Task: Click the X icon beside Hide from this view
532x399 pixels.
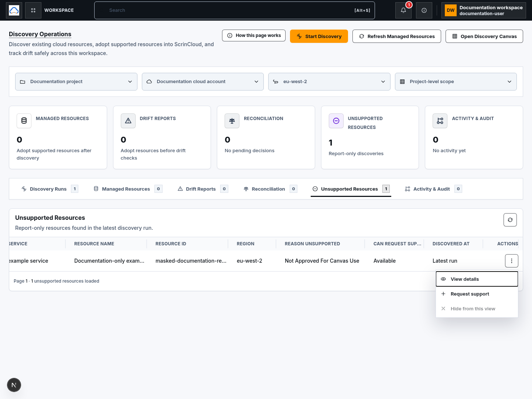Action: [443, 309]
